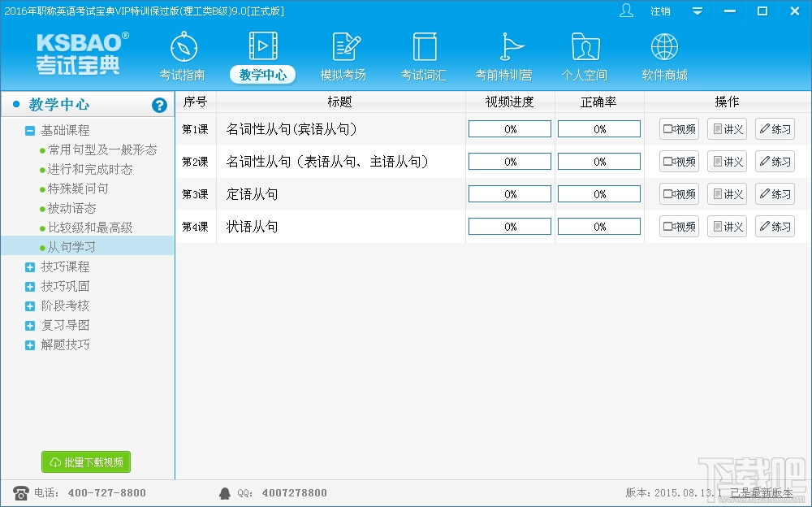Play 视频 for 第4课 状语从句
The image size is (812, 507).
pyautogui.click(x=680, y=227)
